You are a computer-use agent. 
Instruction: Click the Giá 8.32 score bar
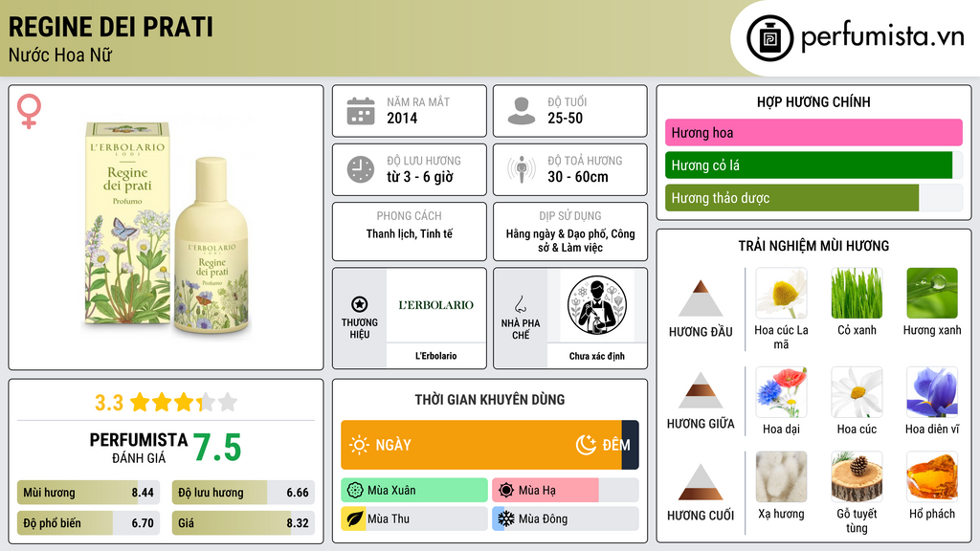pyautogui.click(x=243, y=523)
